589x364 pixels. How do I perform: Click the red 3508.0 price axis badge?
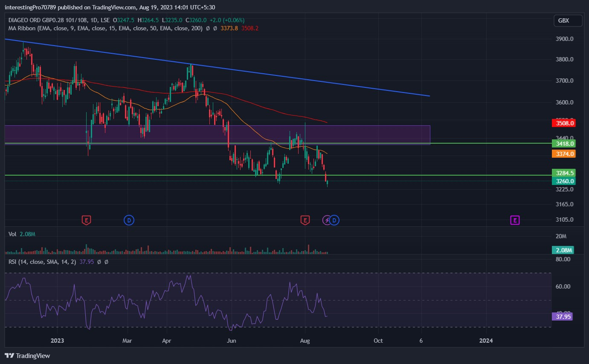(x=563, y=123)
